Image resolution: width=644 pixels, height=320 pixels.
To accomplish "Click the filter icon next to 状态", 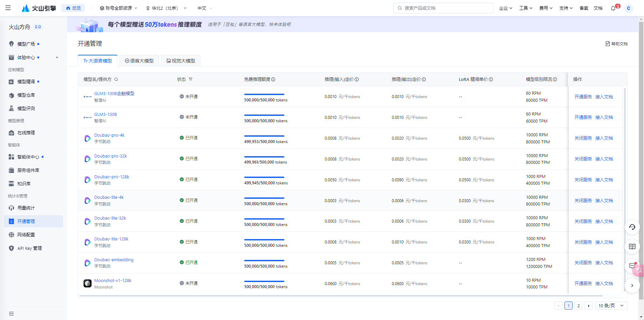I will point(191,80).
